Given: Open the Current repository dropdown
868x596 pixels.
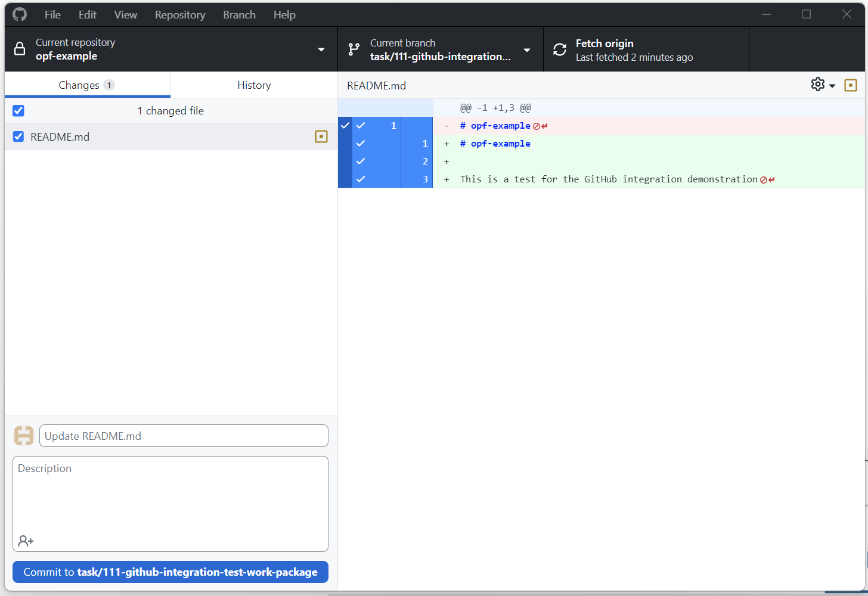Looking at the screenshot, I should [x=321, y=49].
